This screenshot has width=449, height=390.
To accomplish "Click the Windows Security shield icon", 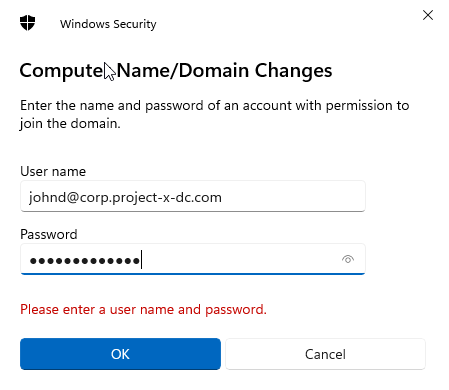I will click(x=27, y=23).
